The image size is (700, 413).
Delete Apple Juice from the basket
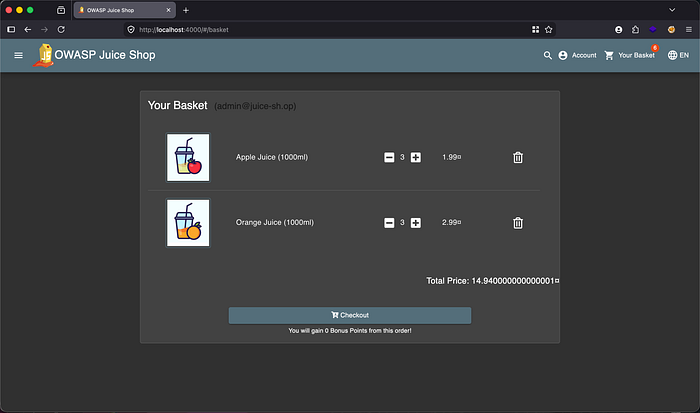pos(518,158)
